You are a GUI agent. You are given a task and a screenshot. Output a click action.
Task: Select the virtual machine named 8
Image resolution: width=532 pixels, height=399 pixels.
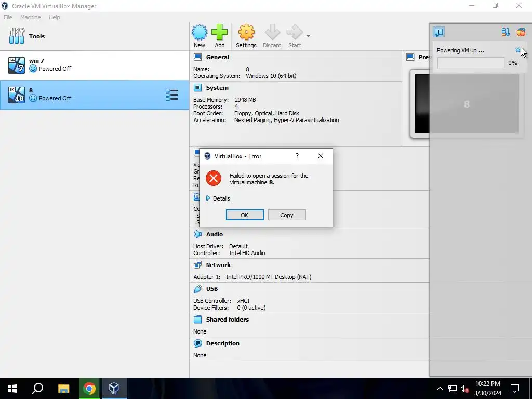95,95
